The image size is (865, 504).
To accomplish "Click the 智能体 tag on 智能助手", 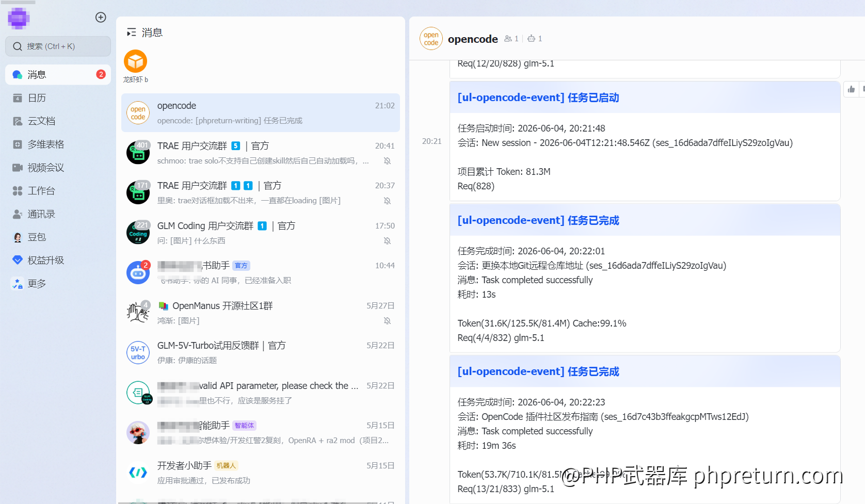I will tap(244, 426).
